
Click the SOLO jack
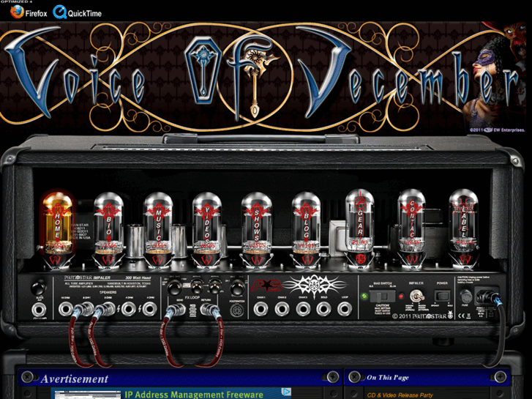[x=324, y=309]
